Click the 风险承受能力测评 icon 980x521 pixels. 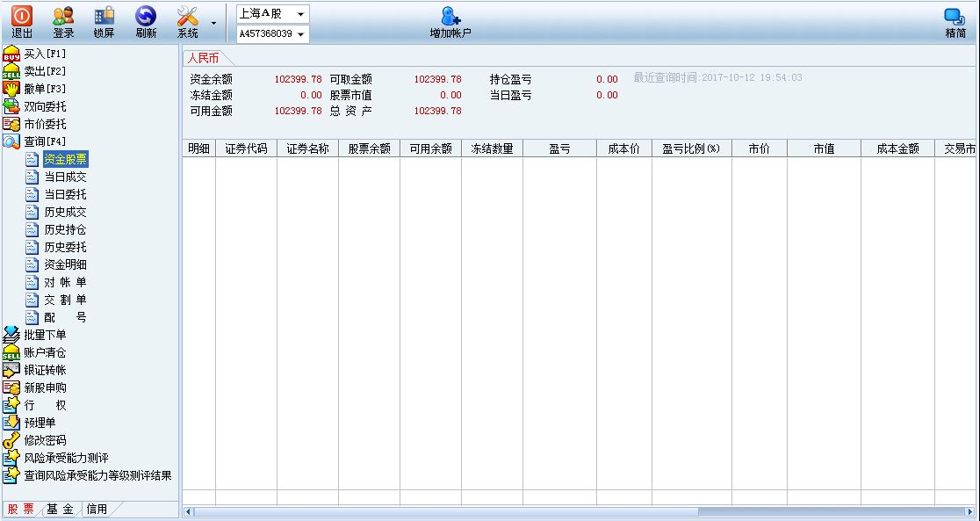click(11, 458)
